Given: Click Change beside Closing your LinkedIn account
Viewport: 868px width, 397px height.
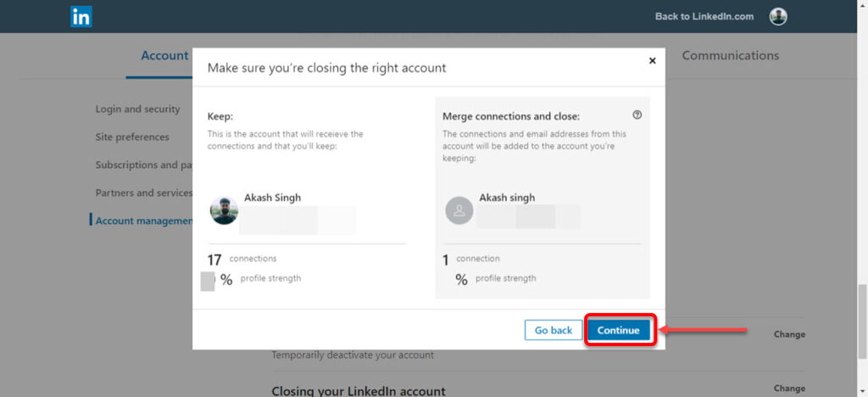Looking at the screenshot, I should click(789, 389).
